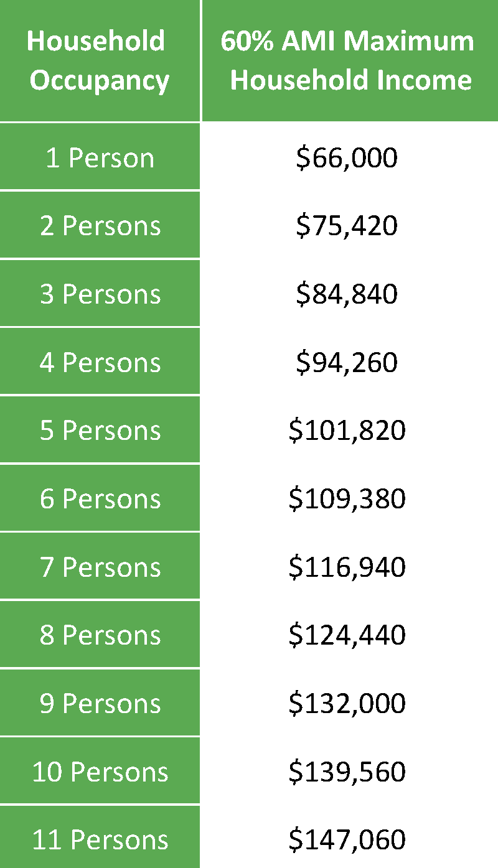The width and height of the screenshot is (498, 868).
Task: Click the $116,940 income value
Action: click(347, 567)
